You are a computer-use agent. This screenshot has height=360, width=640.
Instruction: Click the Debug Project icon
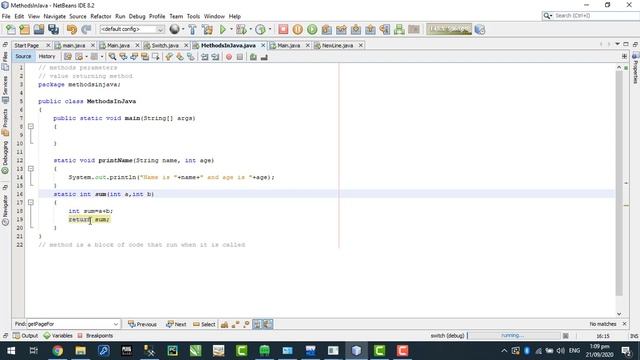[x=241, y=29]
